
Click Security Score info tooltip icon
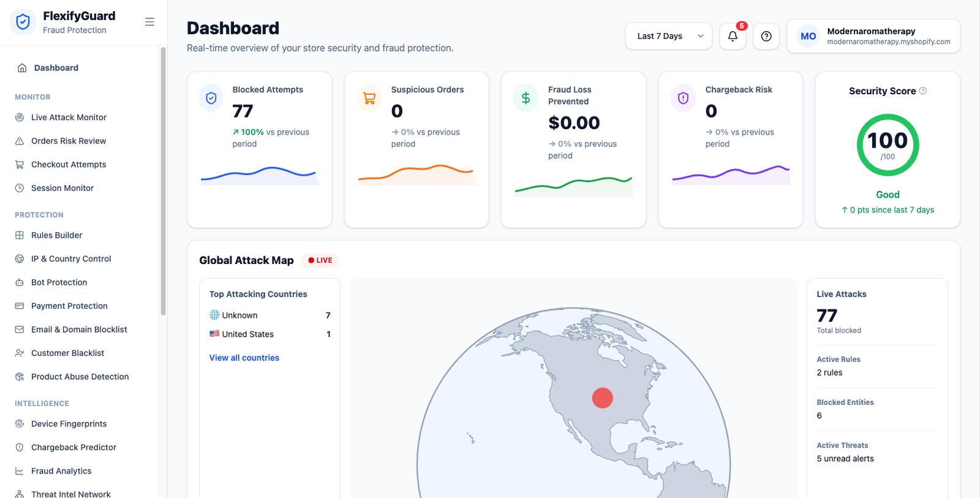pos(923,91)
